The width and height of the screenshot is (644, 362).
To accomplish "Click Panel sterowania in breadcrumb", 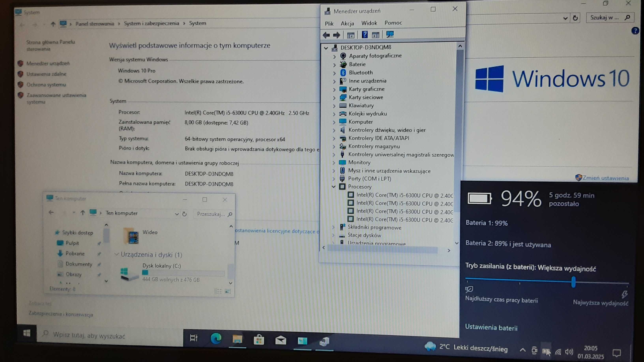I will point(95,24).
